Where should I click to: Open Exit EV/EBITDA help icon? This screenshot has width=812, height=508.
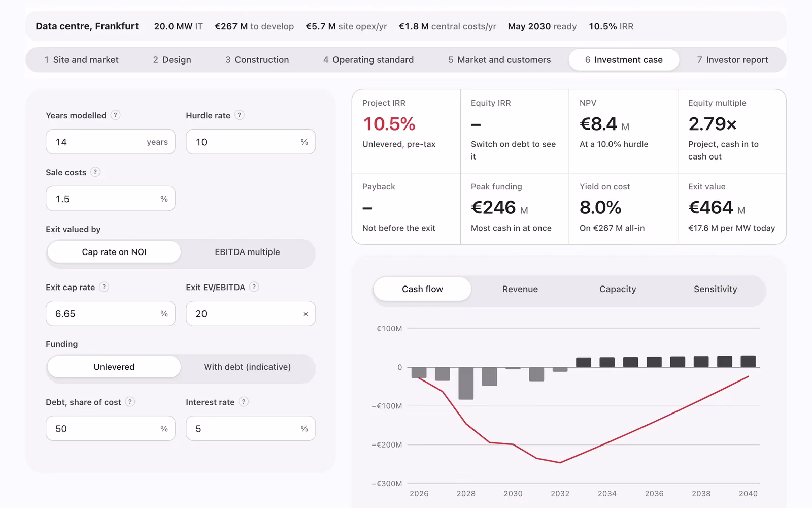pos(254,287)
